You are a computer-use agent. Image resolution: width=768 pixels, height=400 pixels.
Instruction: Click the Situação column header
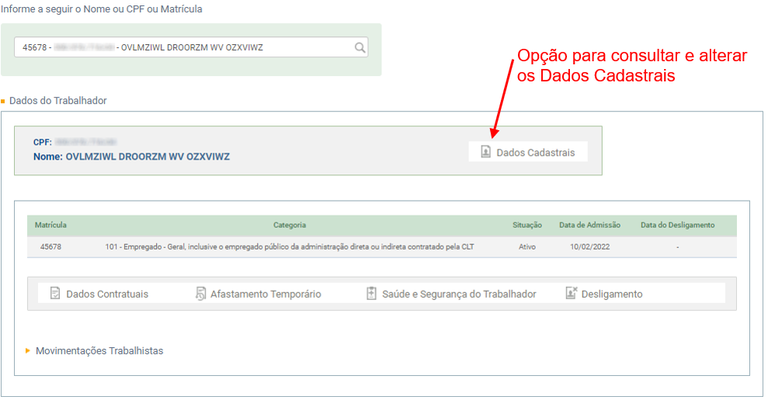527,225
